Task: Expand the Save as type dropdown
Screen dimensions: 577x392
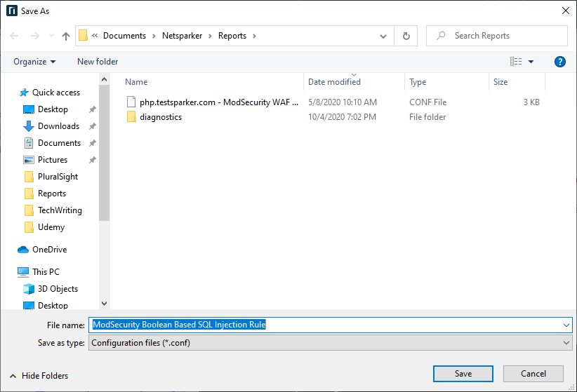Action: click(x=566, y=343)
